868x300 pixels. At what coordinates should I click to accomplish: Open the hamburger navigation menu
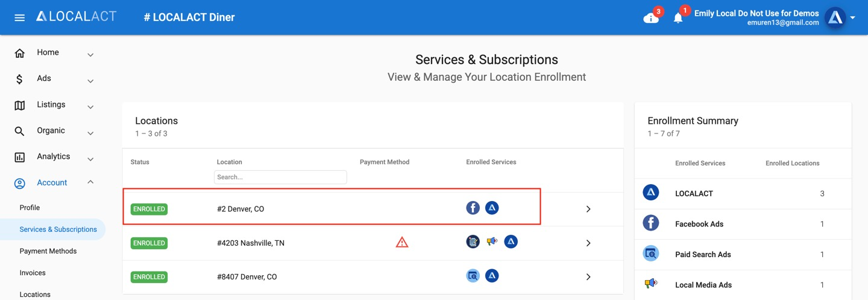click(x=19, y=18)
